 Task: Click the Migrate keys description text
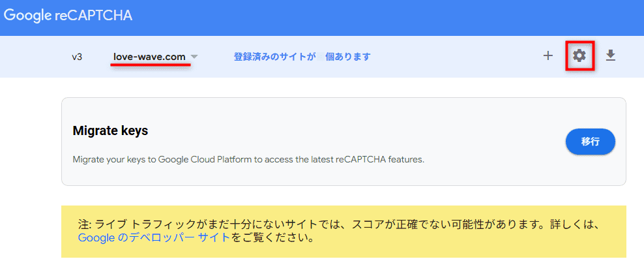[x=248, y=159]
